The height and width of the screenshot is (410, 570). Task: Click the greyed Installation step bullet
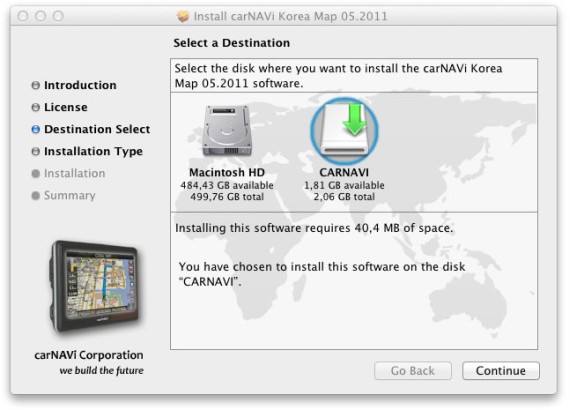[36, 174]
